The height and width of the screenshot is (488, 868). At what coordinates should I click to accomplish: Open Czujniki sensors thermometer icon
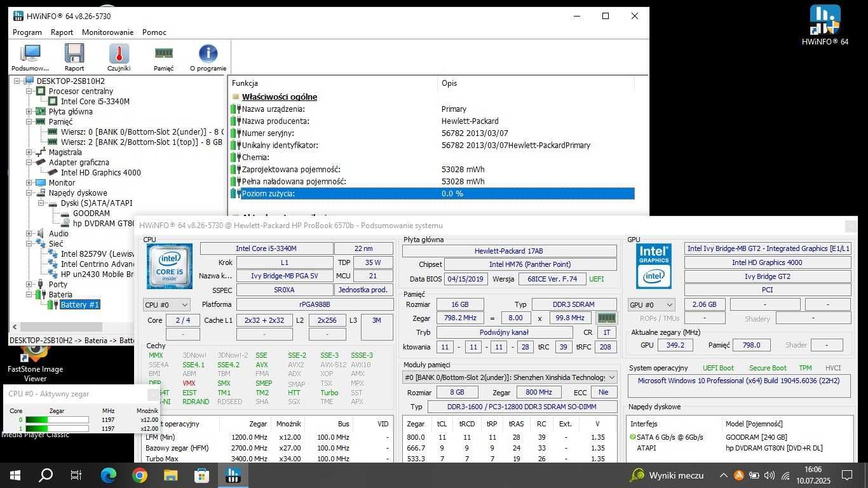pyautogui.click(x=119, y=57)
